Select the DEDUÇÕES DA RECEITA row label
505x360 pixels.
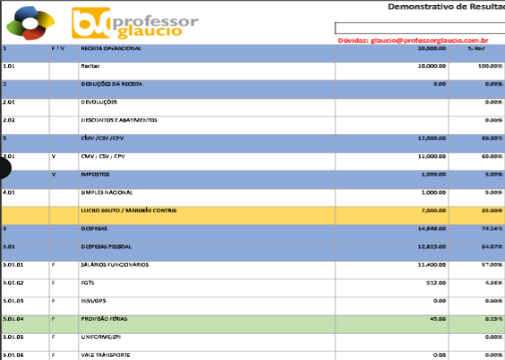coord(112,84)
